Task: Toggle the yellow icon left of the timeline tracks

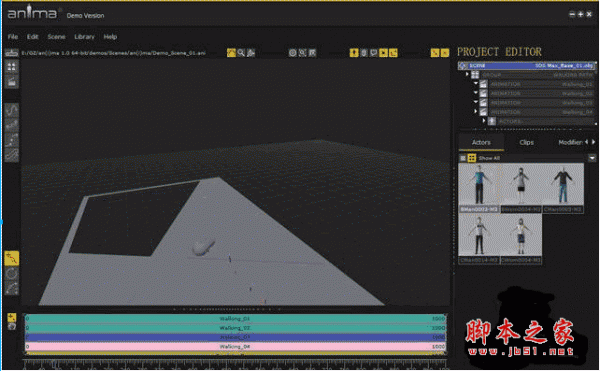Action: coord(11,317)
